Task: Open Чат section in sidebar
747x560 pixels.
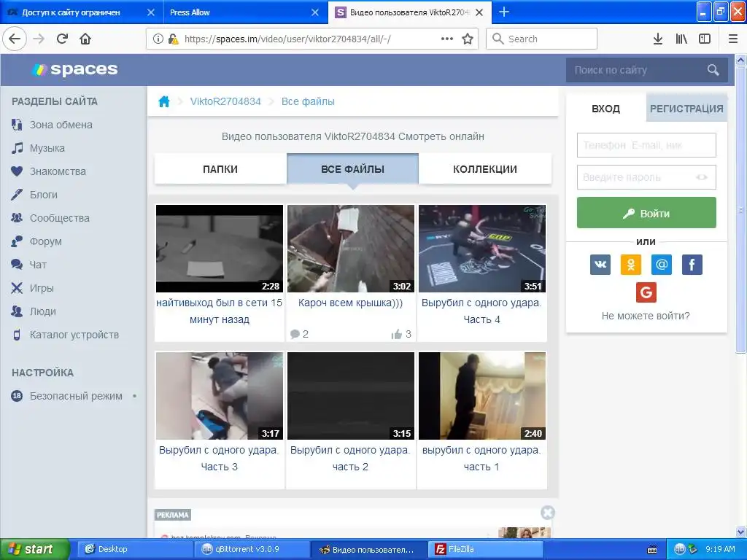Action: [x=29, y=265]
